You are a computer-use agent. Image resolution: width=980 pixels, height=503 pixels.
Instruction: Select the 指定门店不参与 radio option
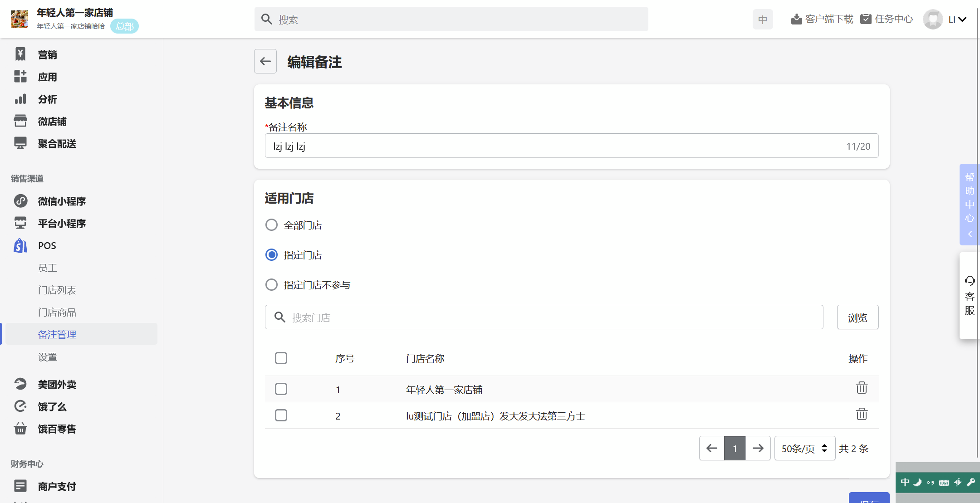point(271,285)
